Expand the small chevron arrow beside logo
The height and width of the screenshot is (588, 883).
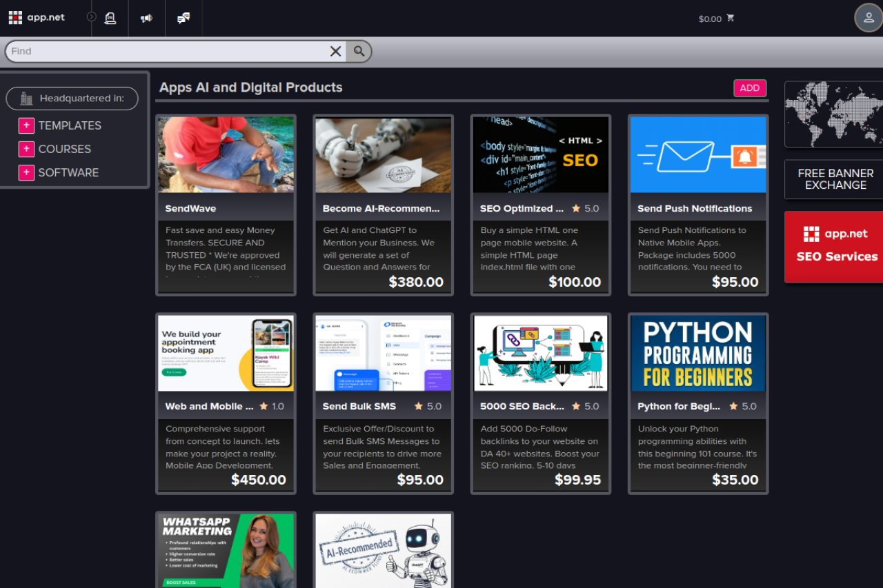(91, 17)
